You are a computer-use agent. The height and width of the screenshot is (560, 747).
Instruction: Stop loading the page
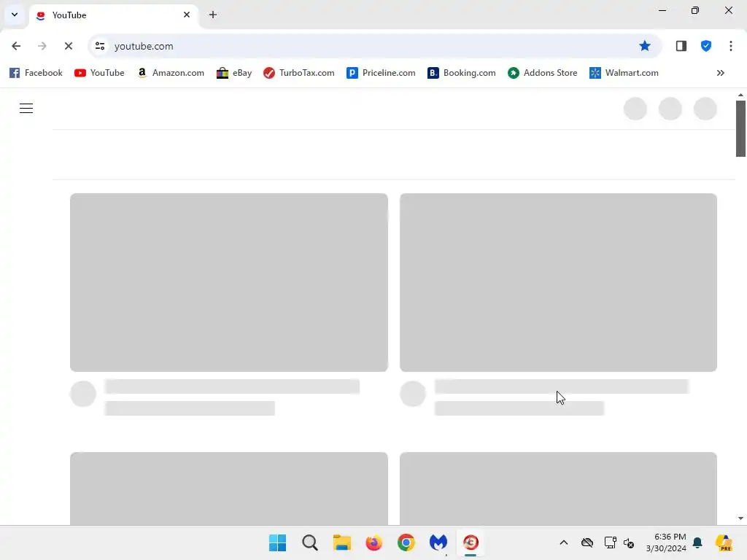[x=68, y=46]
